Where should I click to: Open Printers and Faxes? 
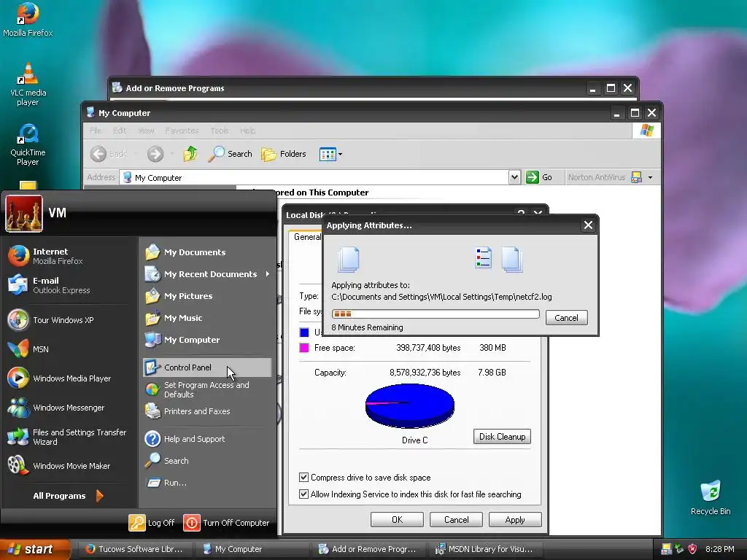click(206, 411)
